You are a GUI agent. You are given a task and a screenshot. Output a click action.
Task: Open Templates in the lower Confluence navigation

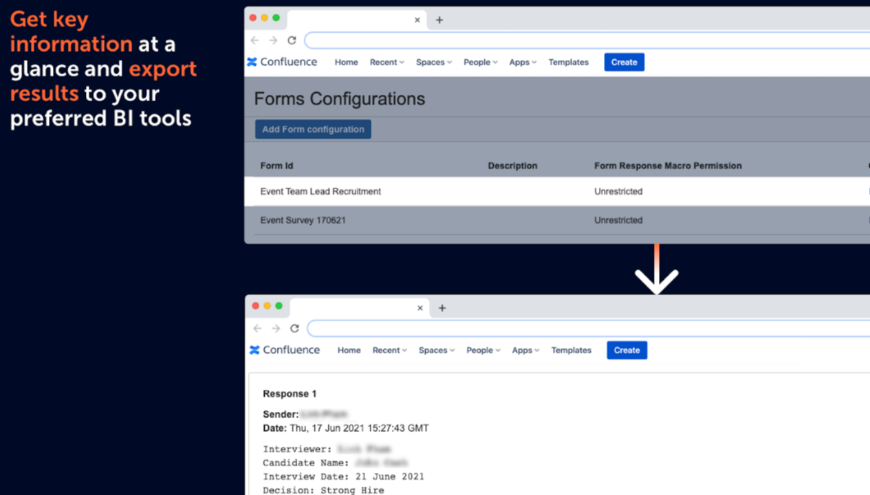(x=571, y=350)
